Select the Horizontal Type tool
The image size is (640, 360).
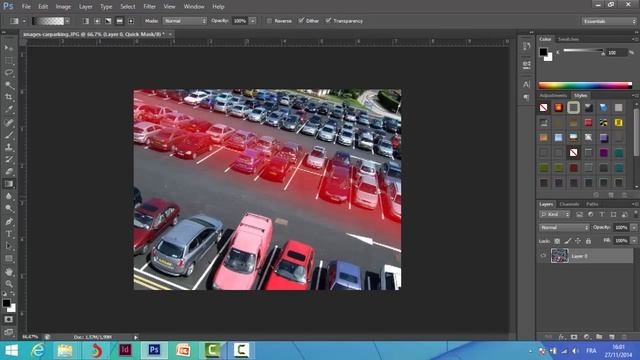[x=9, y=234]
